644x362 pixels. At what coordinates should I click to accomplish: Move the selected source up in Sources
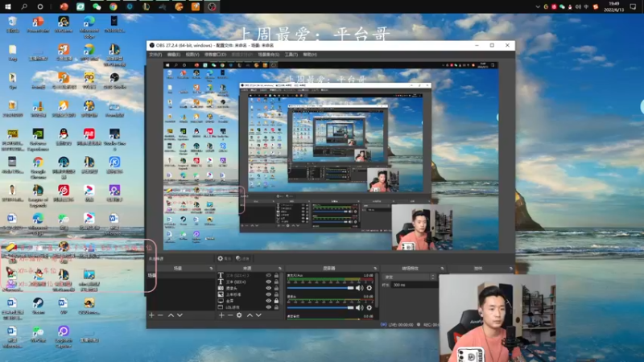[x=250, y=315]
